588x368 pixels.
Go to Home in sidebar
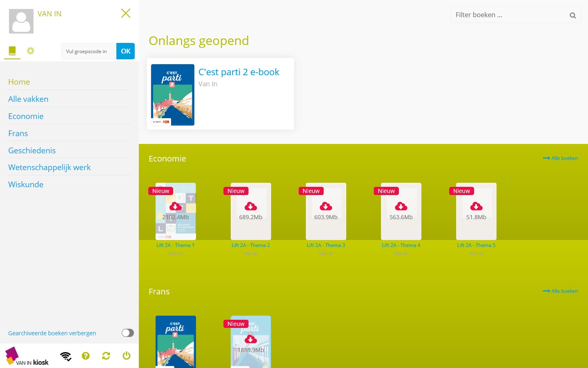tap(19, 82)
